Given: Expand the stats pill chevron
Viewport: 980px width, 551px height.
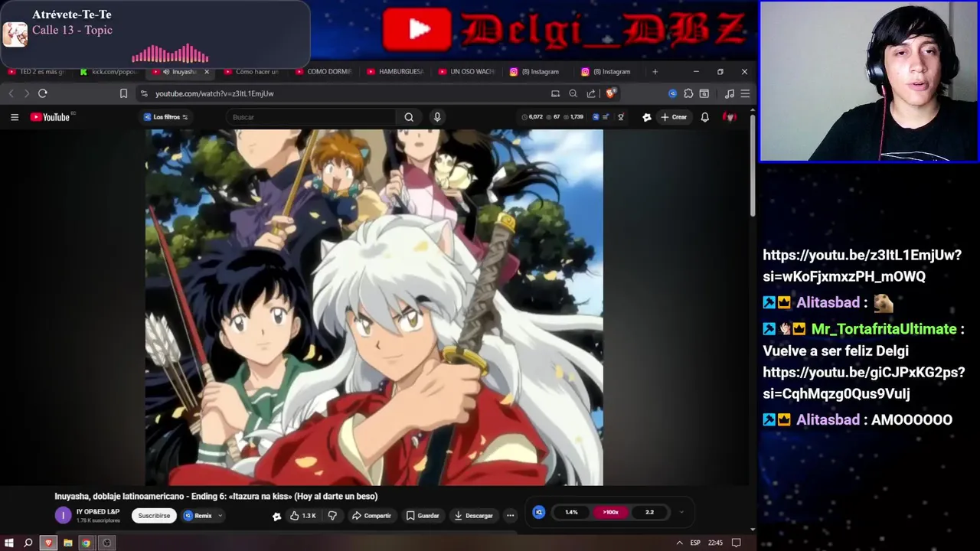Looking at the screenshot, I should pyautogui.click(x=681, y=512).
